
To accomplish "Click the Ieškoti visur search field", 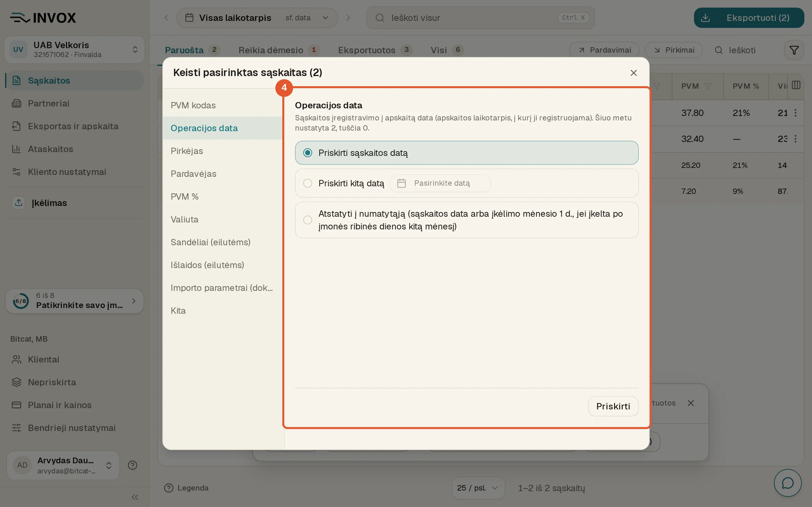I will pos(481,18).
